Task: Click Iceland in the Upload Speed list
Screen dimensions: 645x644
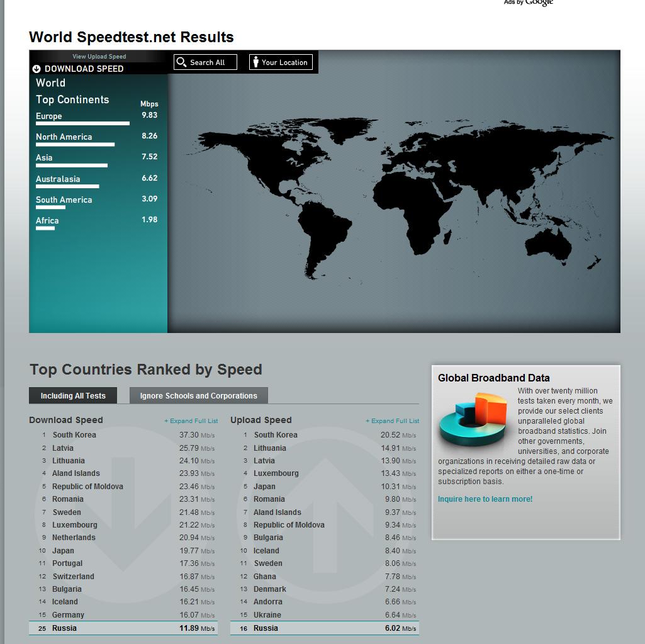Action: [x=266, y=551]
